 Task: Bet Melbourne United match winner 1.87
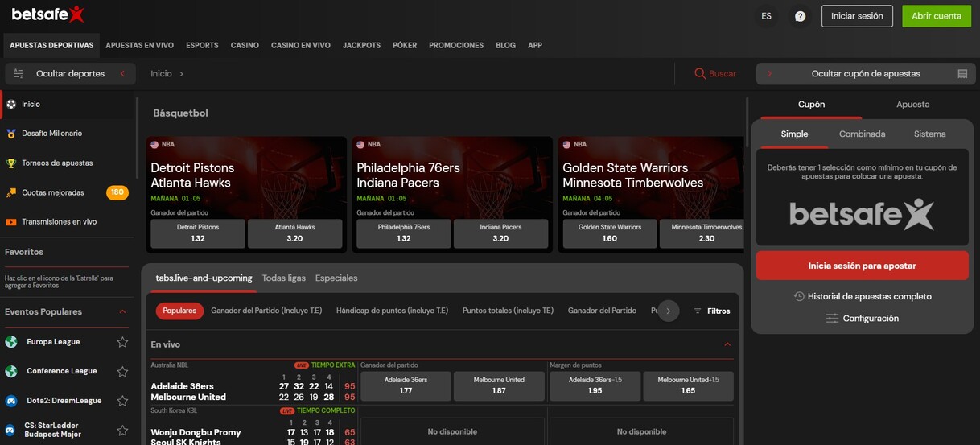pyautogui.click(x=499, y=385)
